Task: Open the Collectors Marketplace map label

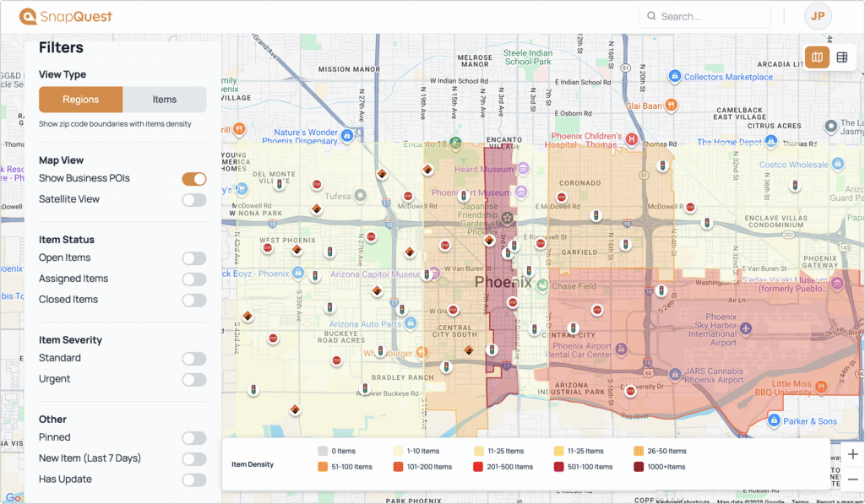Action: [727, 77]
